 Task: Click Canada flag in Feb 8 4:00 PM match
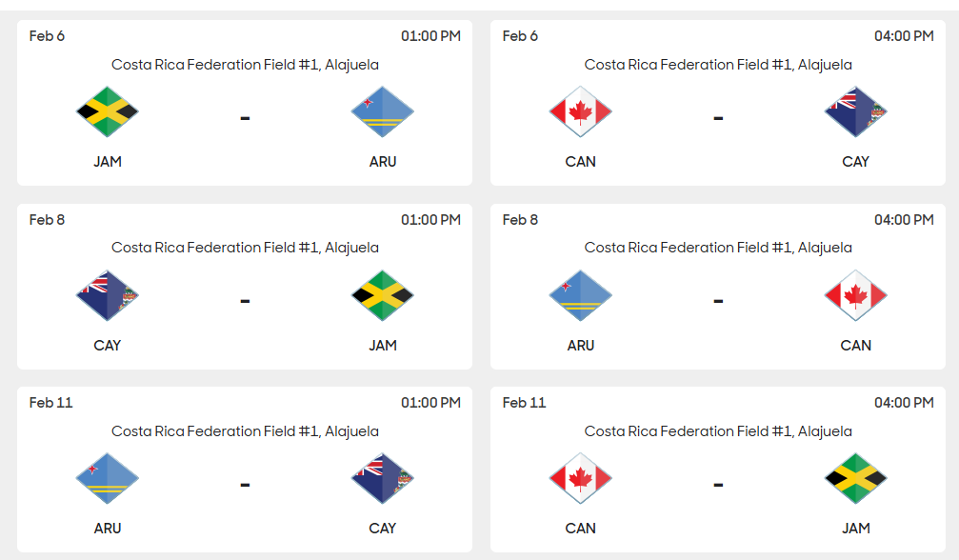click(855, 296)
